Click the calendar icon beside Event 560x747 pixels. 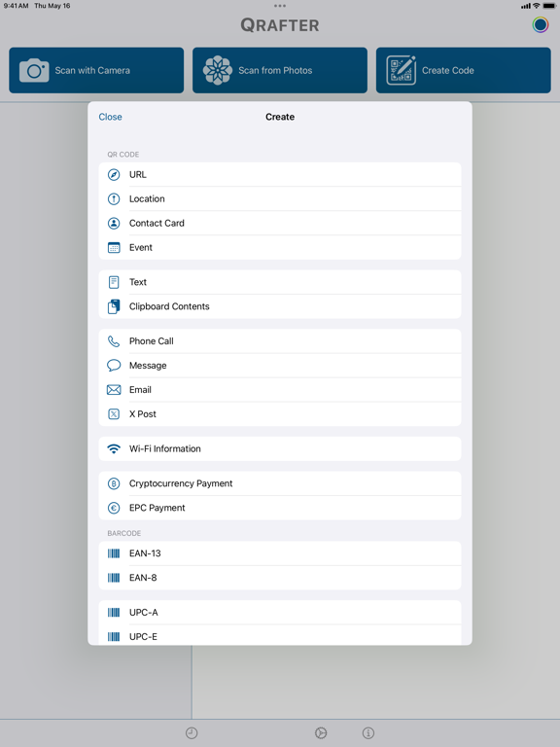[114, 248]
